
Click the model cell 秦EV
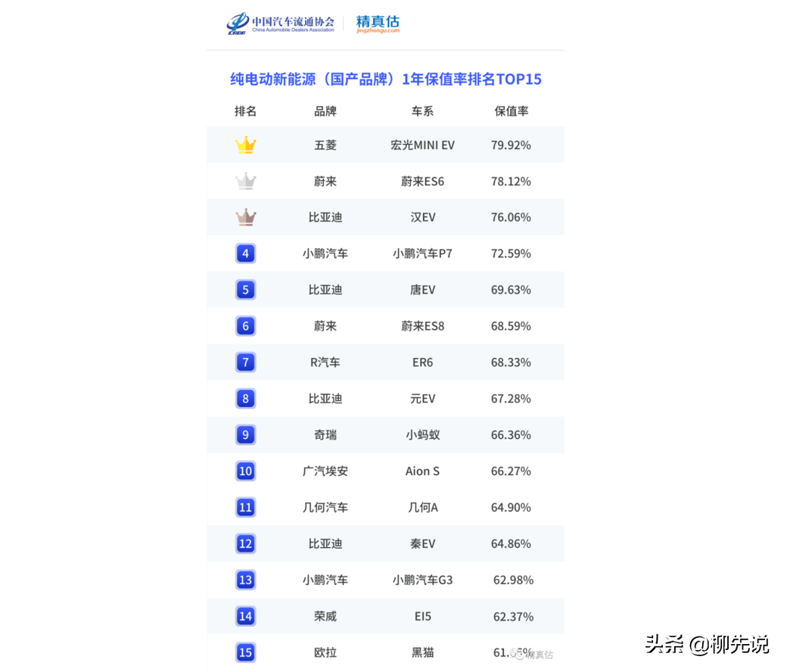click(422, 543)
